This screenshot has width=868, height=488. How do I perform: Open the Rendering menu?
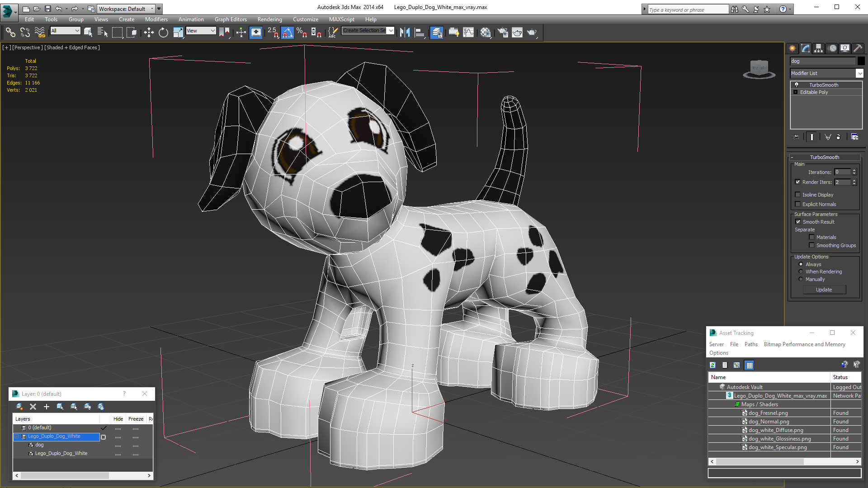click(269, 19)
